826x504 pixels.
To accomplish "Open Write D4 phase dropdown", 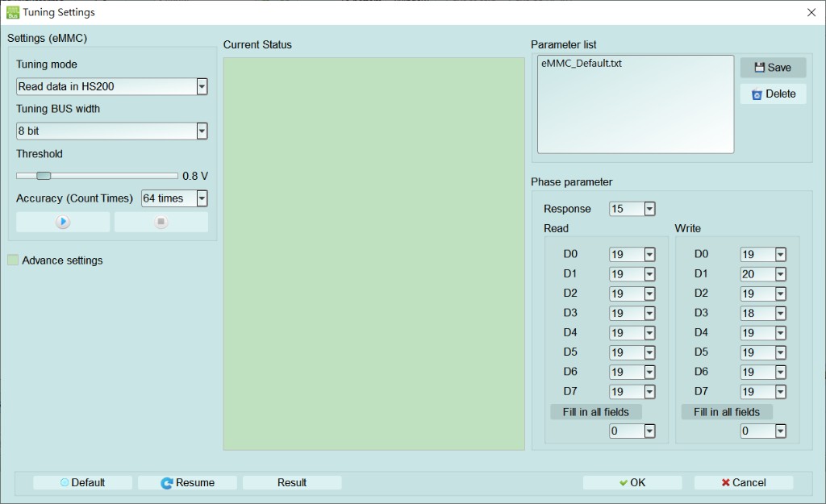I will [780, 333].
